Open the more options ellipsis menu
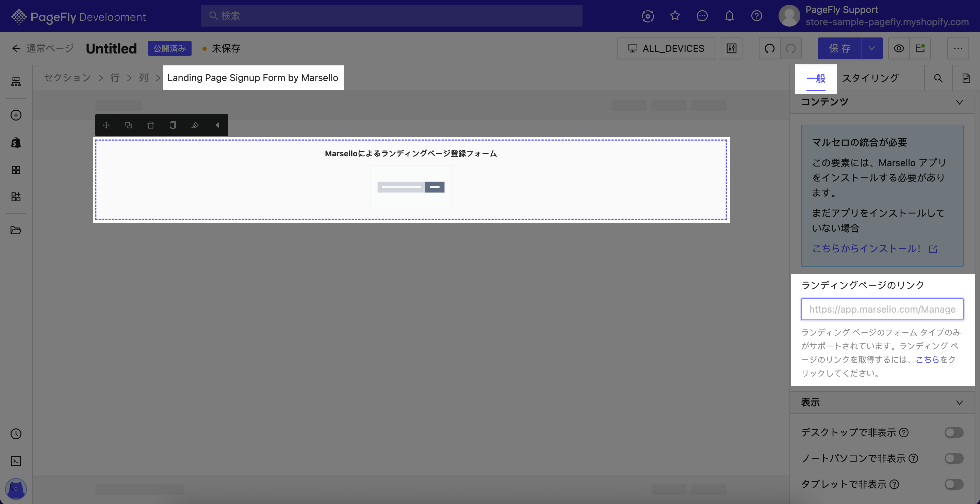The image size is (980, 504). coord(958,48)
